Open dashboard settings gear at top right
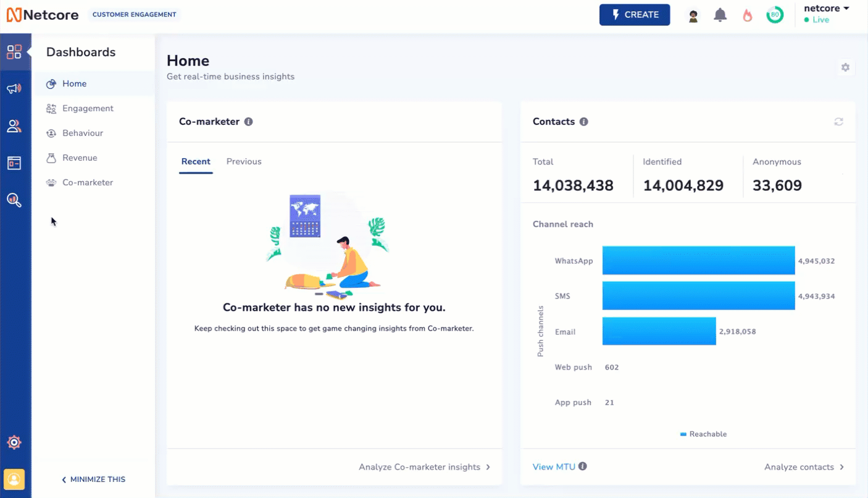 (845, 67)
